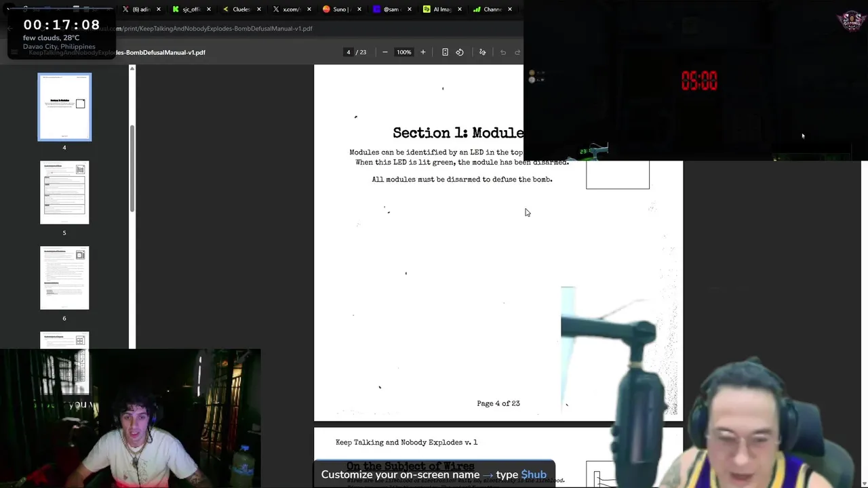
Task: Rotate the PDF counterclockwise
Action: tap(460, 52)
